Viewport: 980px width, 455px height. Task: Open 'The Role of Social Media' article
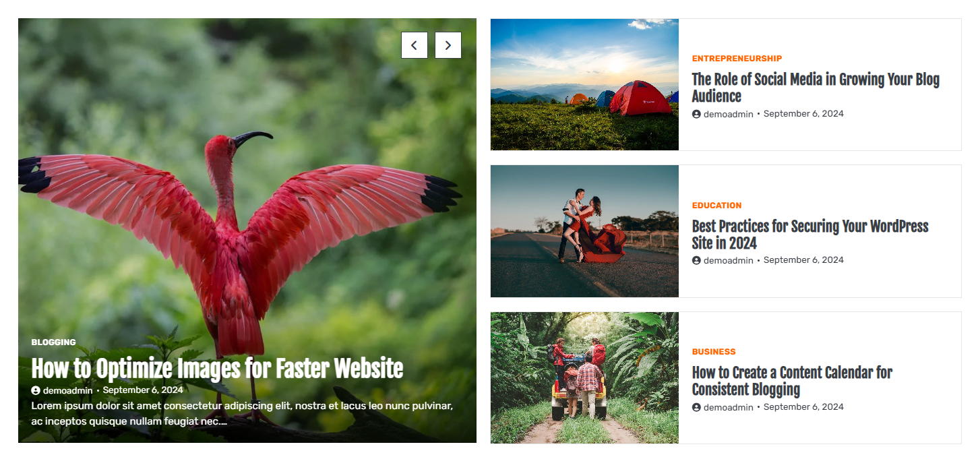(816, 88)
